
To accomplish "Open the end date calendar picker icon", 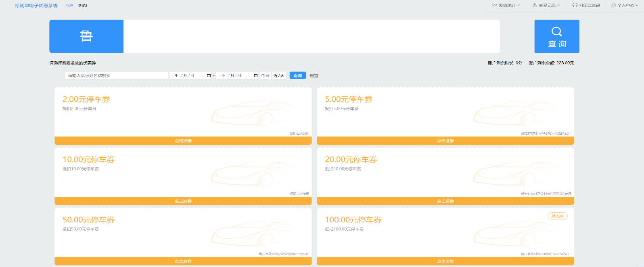I will pyautogui.click(x=255, y=75).
